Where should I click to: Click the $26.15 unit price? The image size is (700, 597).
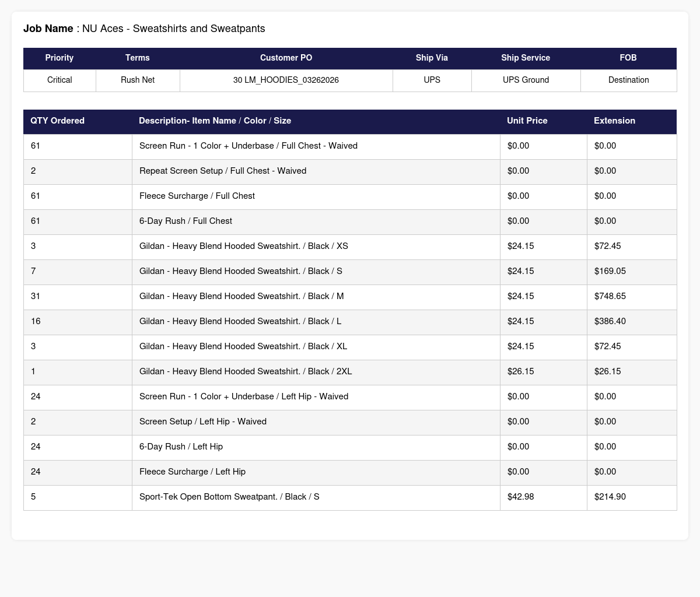click(x=521, y=371)
